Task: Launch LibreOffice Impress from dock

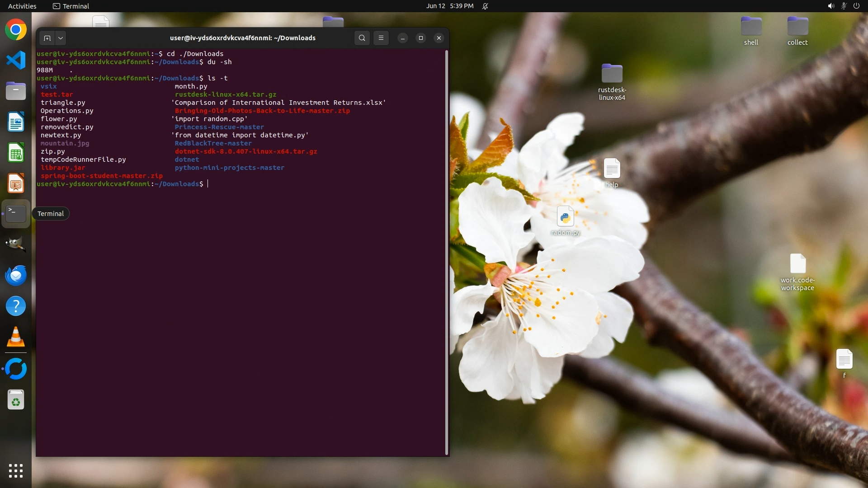Action: [16, 183]
